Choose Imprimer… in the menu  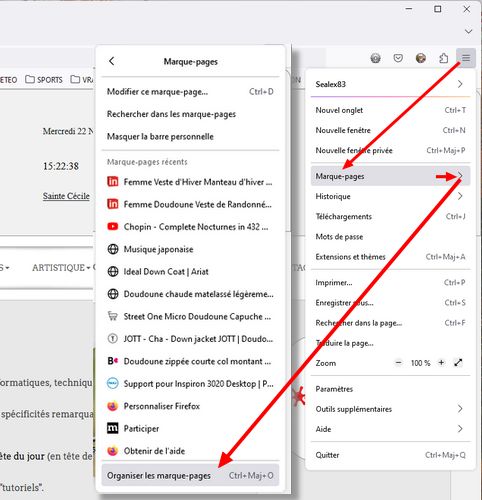[x=390, y=283]
